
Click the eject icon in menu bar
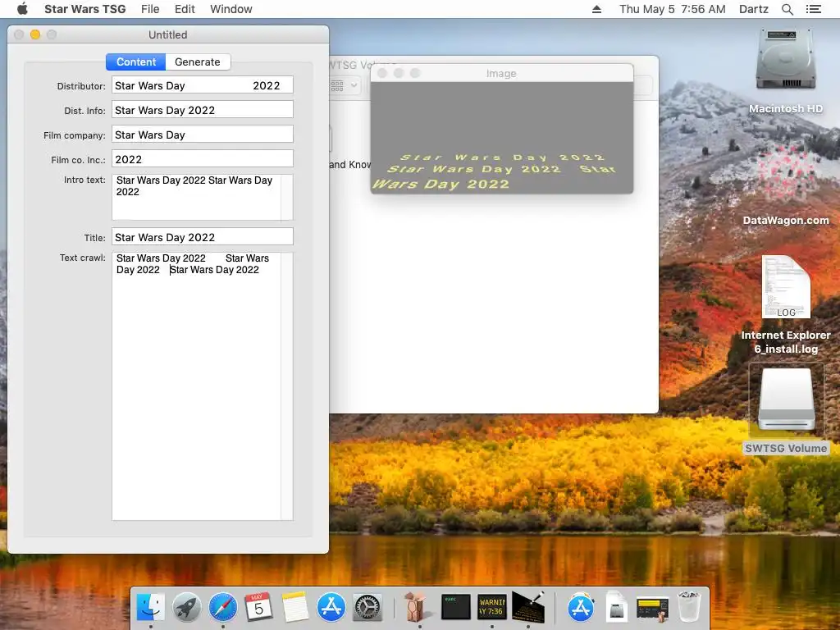click(597, 9)
